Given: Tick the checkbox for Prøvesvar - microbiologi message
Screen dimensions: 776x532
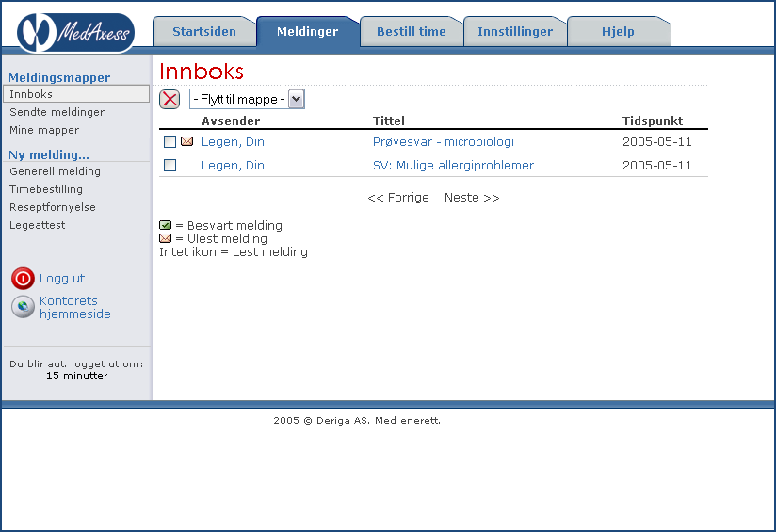Looking at the screenshot, I should [x=170, y=142].
